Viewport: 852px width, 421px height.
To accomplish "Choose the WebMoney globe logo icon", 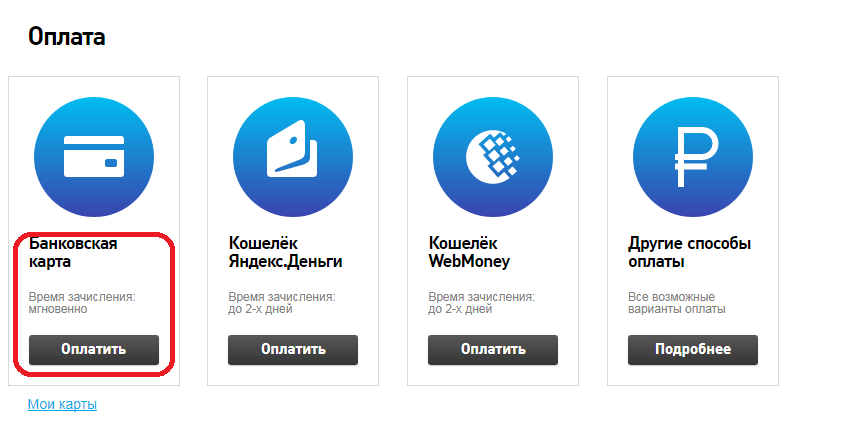I will pyautogui.click(x=493, y=157).
